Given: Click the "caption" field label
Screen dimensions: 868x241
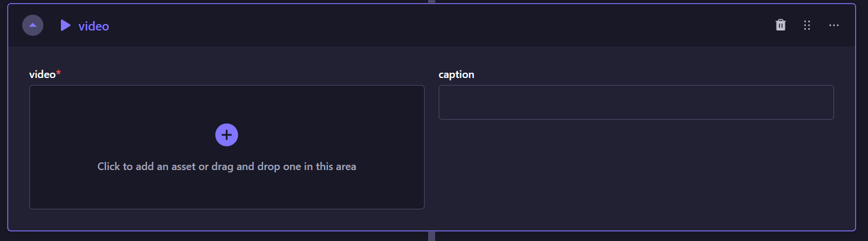Looking at the screenshot, I should [x=456, y=74].
